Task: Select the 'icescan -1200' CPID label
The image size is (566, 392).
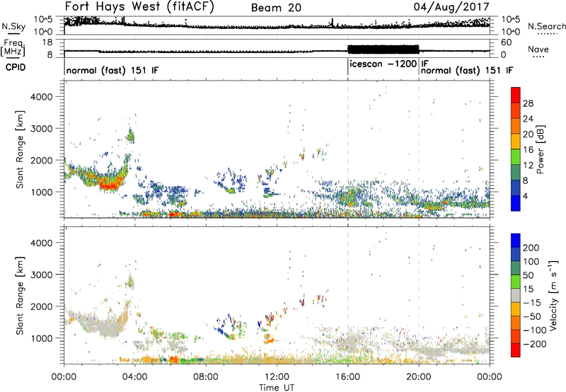Action: [383, 64]
